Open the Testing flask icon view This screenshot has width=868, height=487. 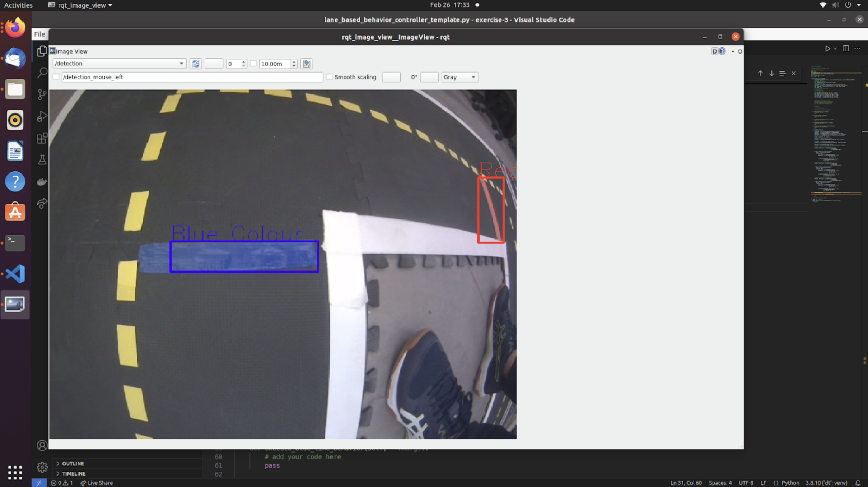click(42, 160)
